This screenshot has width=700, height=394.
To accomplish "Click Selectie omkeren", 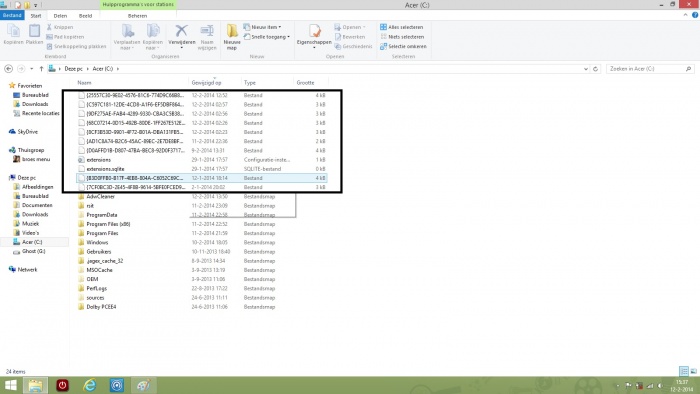I will pyautogui.click(x=403, y=46).
